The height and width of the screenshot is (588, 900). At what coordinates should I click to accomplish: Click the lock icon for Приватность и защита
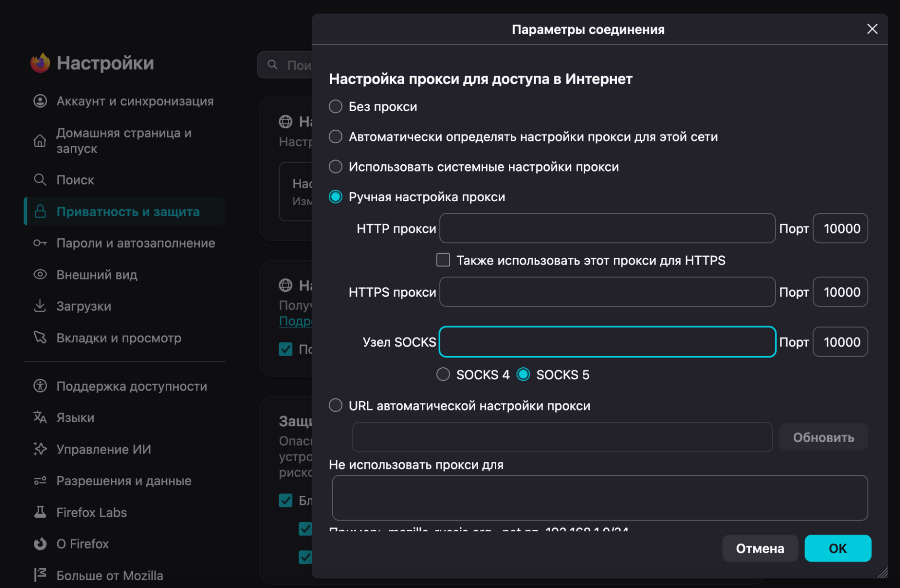pyautogui.click(x=40, y=211)
